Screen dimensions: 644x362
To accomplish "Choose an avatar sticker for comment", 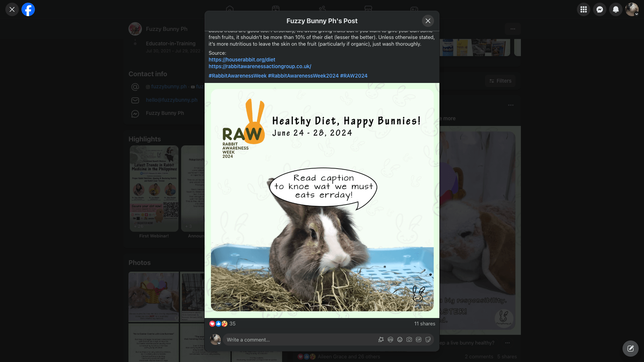I will point(390,340).
